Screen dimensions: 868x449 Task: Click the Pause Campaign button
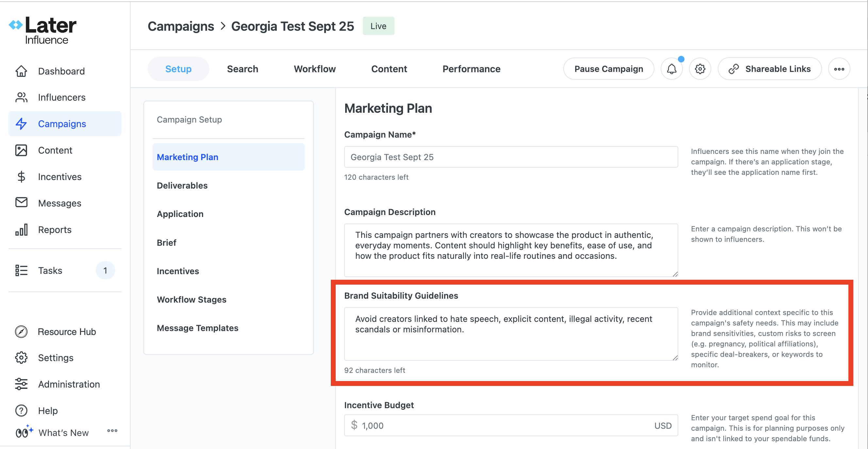(608, 69)
